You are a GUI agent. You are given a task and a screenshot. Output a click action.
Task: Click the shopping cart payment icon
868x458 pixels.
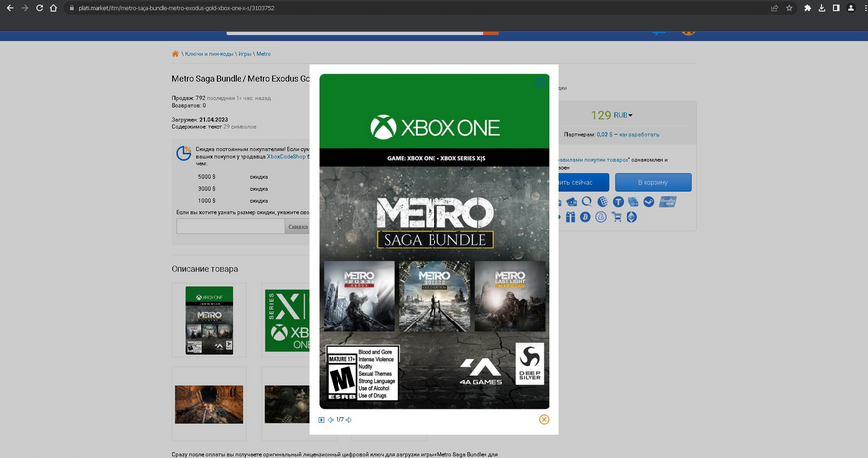617,217
